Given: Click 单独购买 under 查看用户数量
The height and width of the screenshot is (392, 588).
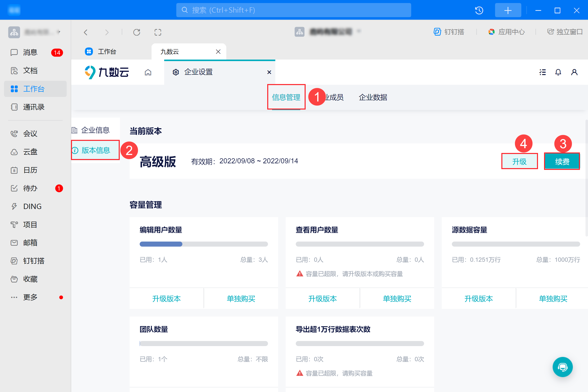Looking at the screenshot, I should click(x=397, y=299).
